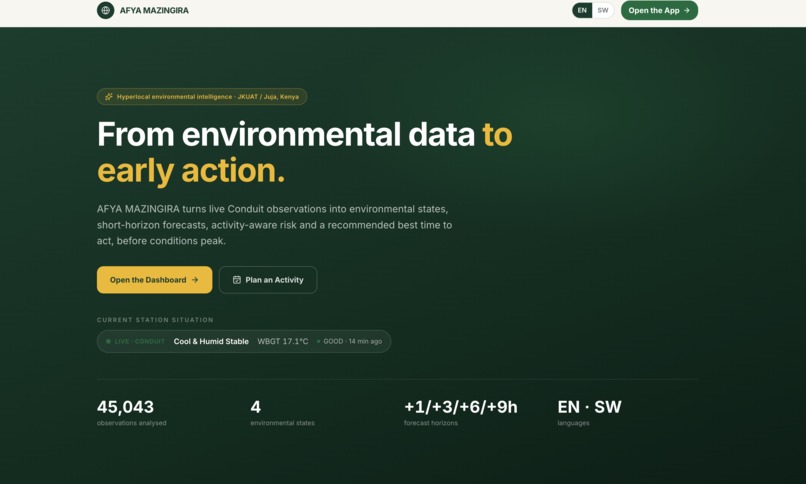
Task: Click Hyperlocal environmental intelligence badge
Action: click(202, 97)
